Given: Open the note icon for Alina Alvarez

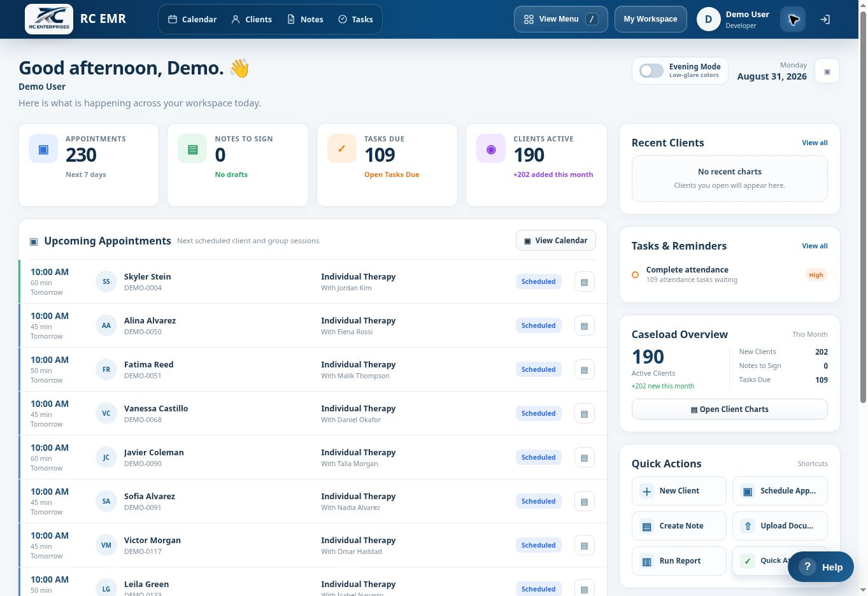Looking at the screenshot, I should click(584, 325).
